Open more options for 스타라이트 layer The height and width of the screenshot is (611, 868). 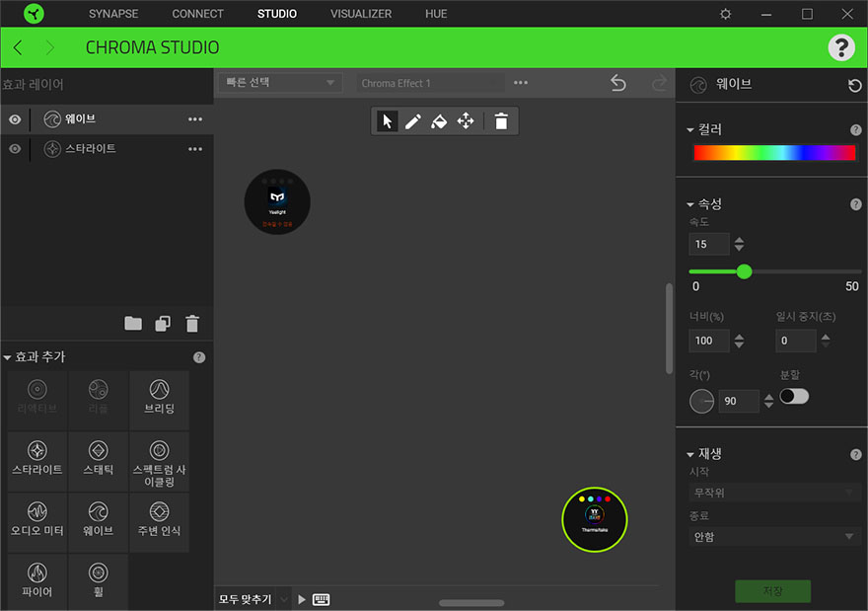[x=195, y=148]
